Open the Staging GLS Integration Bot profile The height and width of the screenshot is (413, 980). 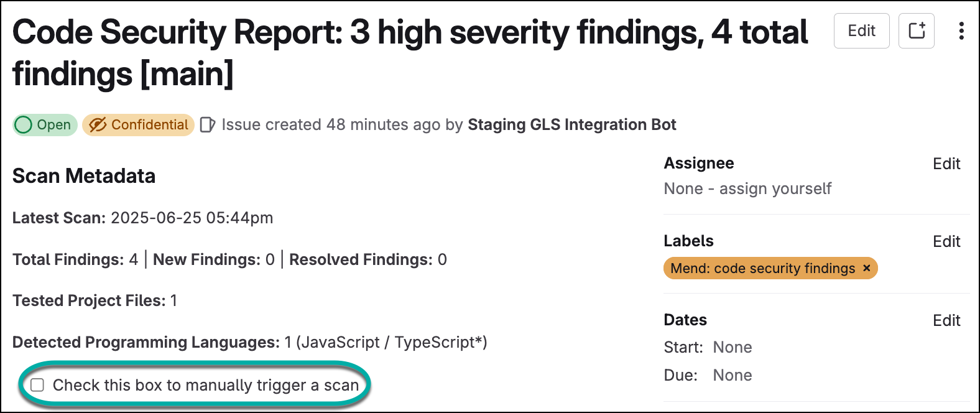click(571, 125)
